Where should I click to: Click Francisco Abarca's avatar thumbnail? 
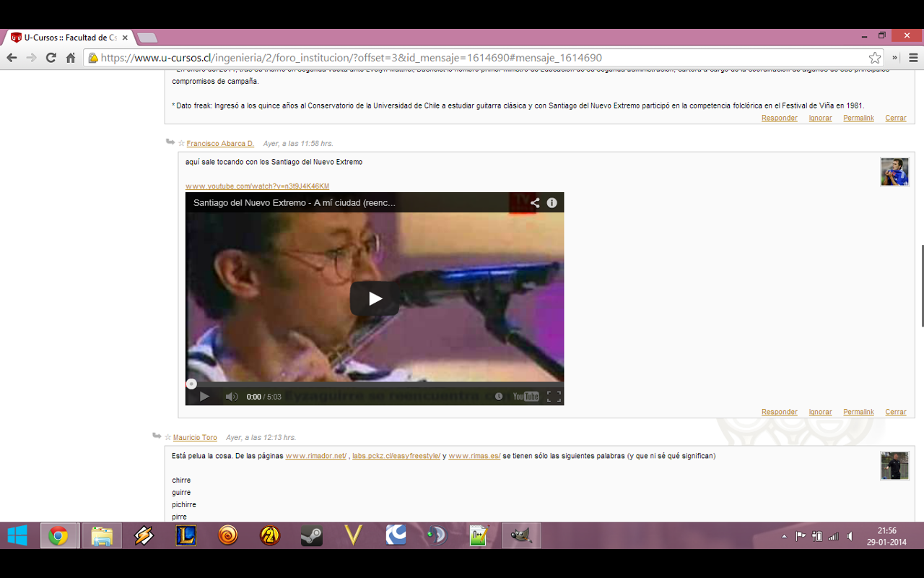[894, 172]
